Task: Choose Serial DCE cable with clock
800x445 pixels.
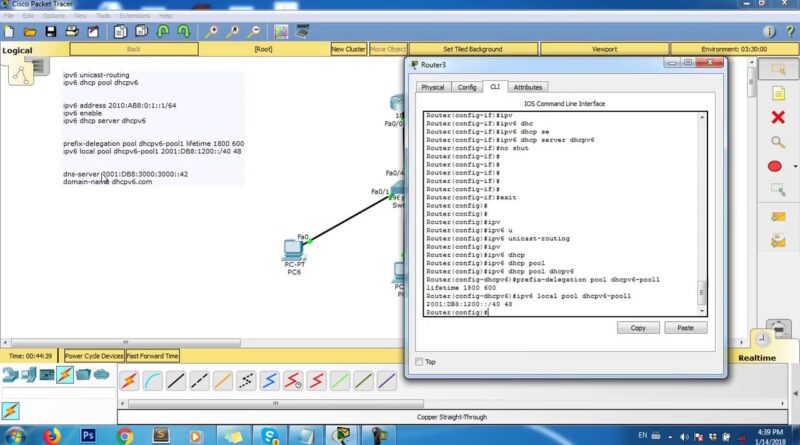Action: click(x=293, y=381)
